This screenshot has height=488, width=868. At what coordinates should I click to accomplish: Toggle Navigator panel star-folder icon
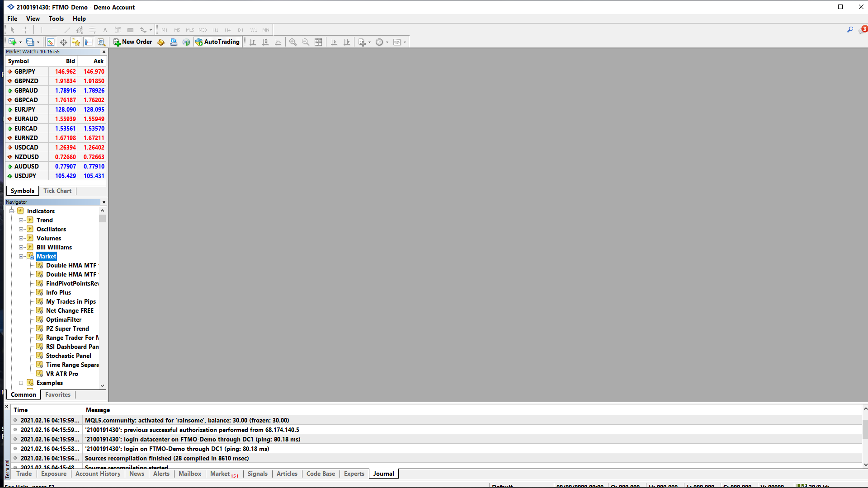[x=76, y=42]
